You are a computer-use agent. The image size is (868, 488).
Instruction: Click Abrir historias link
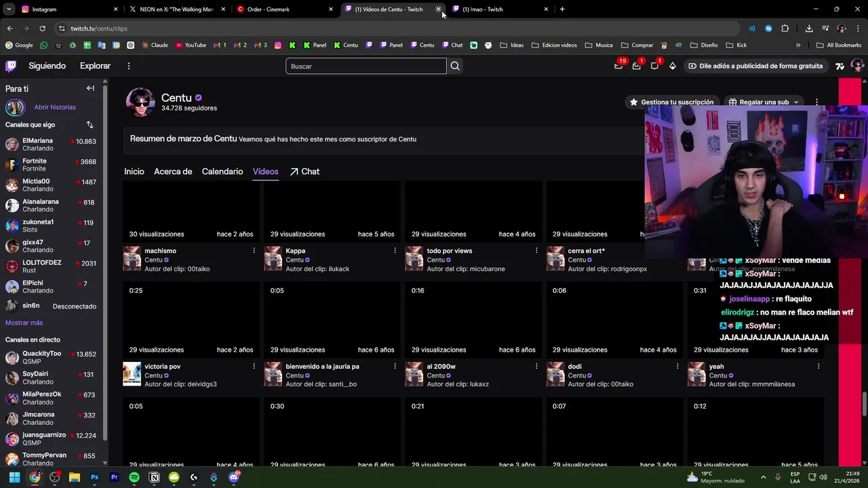pyautogui.click(x=55, y=107)
